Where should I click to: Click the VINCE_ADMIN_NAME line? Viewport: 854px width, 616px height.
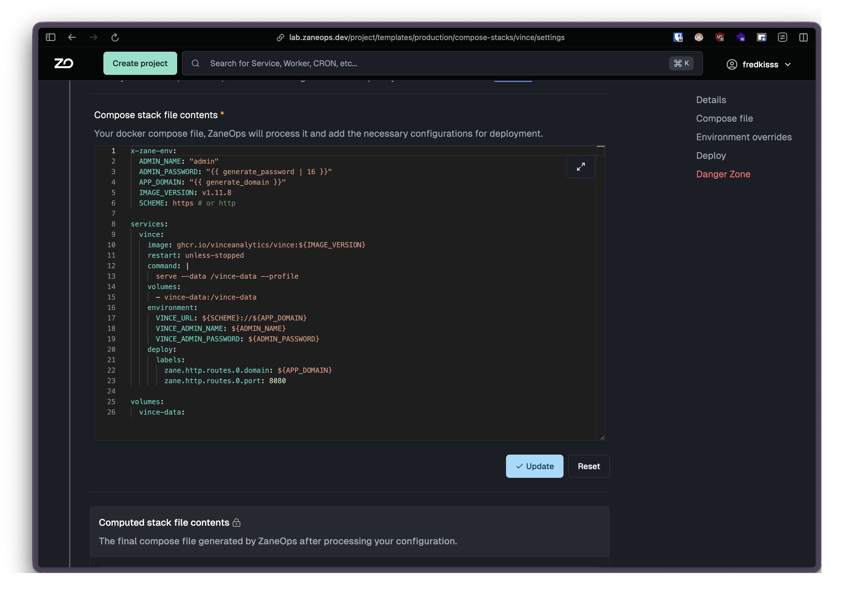(221, 329)
